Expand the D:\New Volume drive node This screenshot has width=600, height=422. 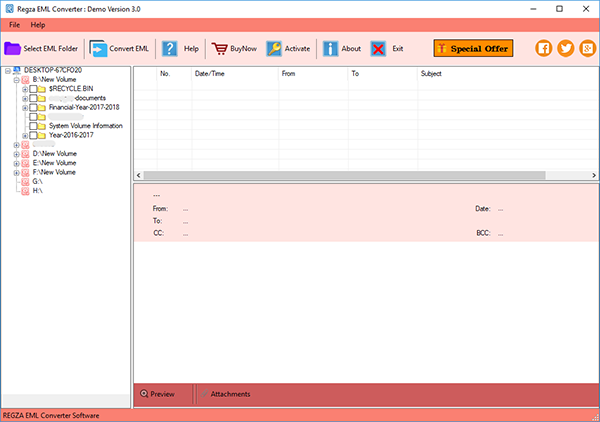coord(16,154)
